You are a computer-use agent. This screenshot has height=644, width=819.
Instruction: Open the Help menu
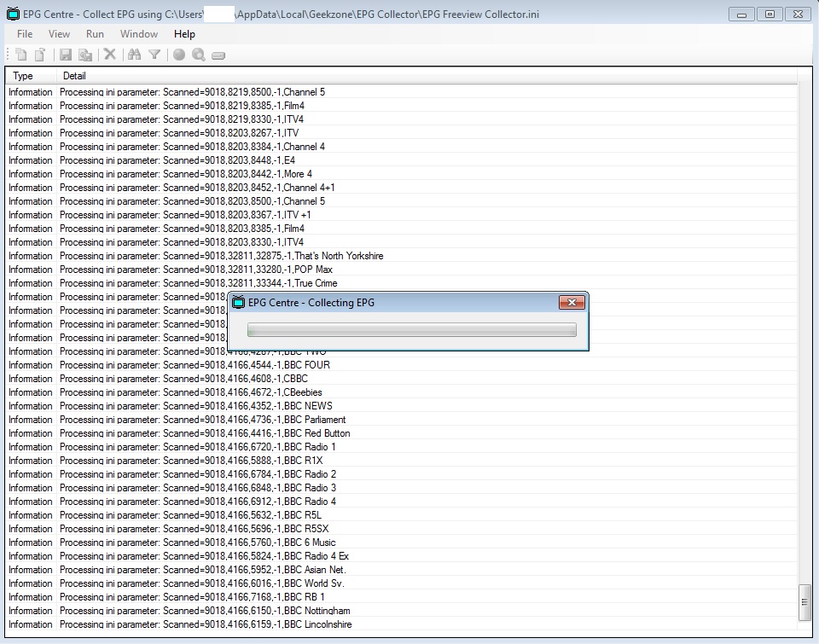click(x=184, y=34)
